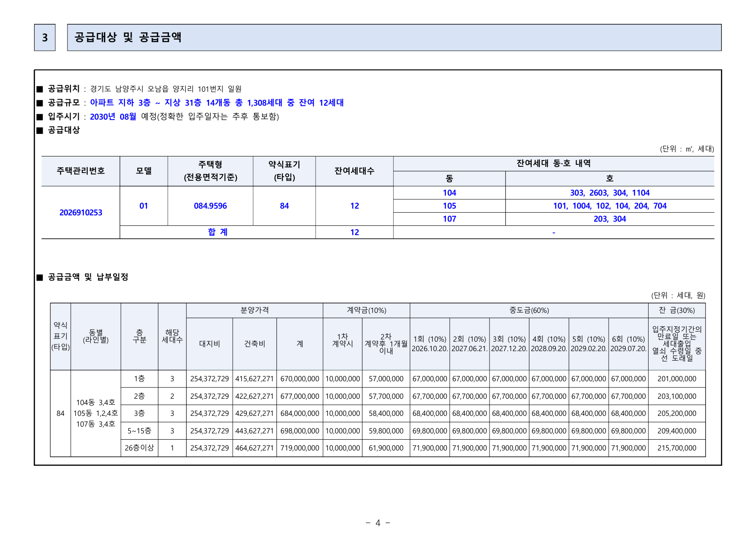
Task: Click the address "경기도 남양주시 오남읍 양지리 101번지 일원"
Action: pyautogui.click(x=166, y=89)
